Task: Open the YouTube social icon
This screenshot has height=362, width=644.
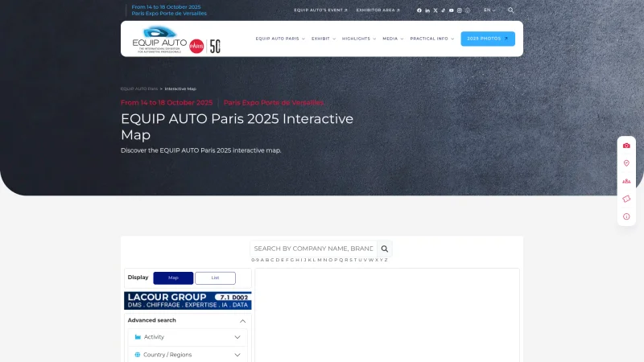Action: [451, 10]
